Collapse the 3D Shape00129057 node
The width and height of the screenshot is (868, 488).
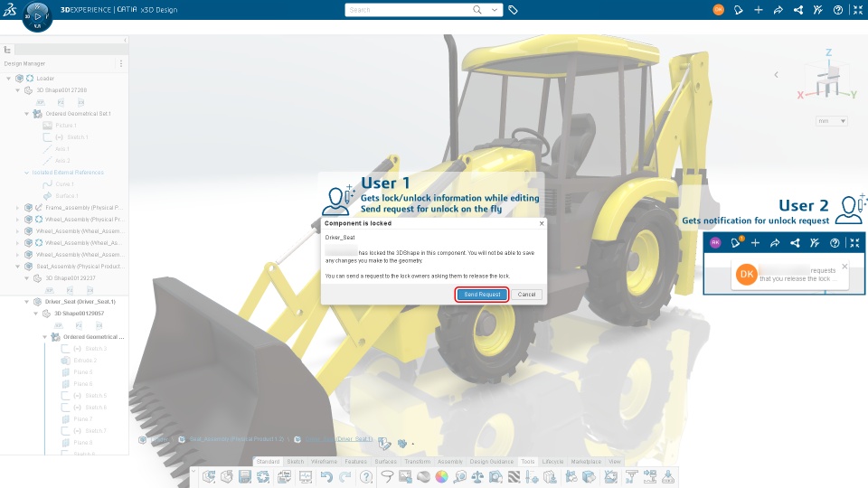35,314
